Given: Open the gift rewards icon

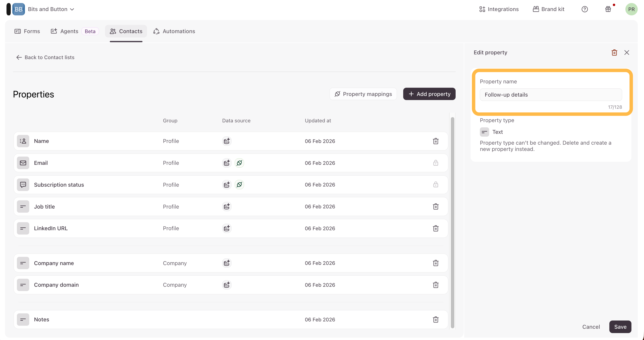Looking at the screenshot, I should [x=608, y=9].
